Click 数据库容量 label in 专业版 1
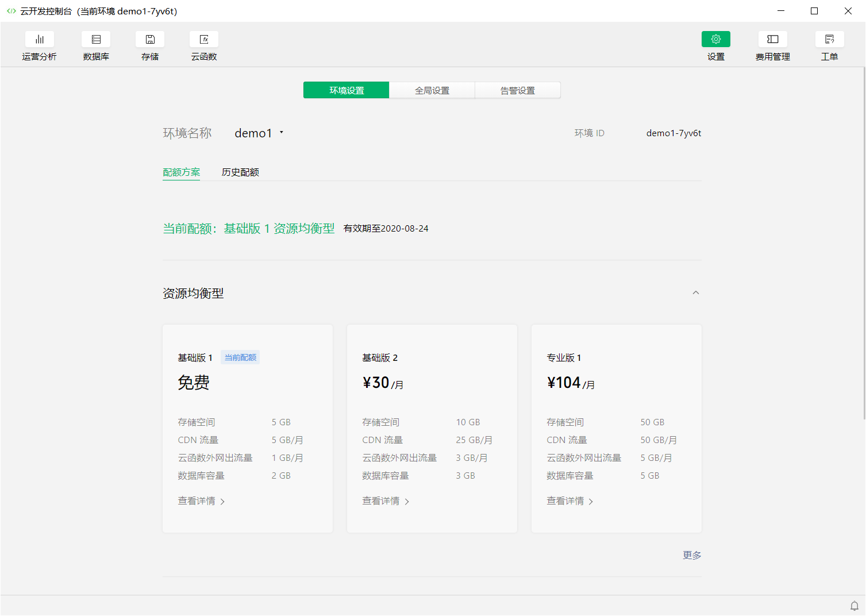This screenshot has height=616, width=866. 570,476
